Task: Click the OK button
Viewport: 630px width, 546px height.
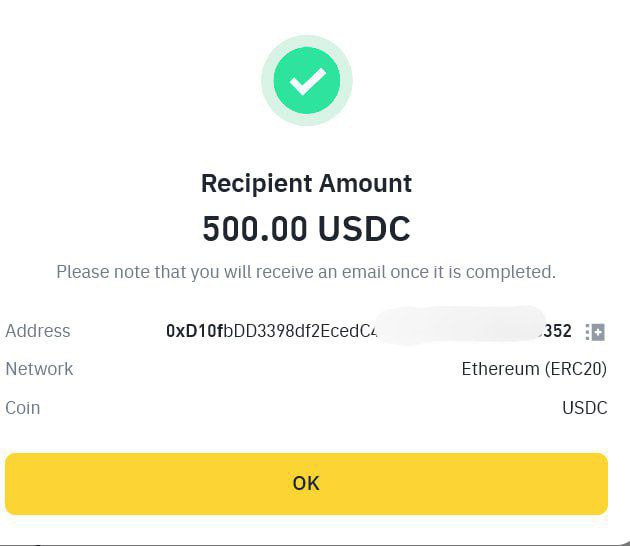Action: coord(306,484)
